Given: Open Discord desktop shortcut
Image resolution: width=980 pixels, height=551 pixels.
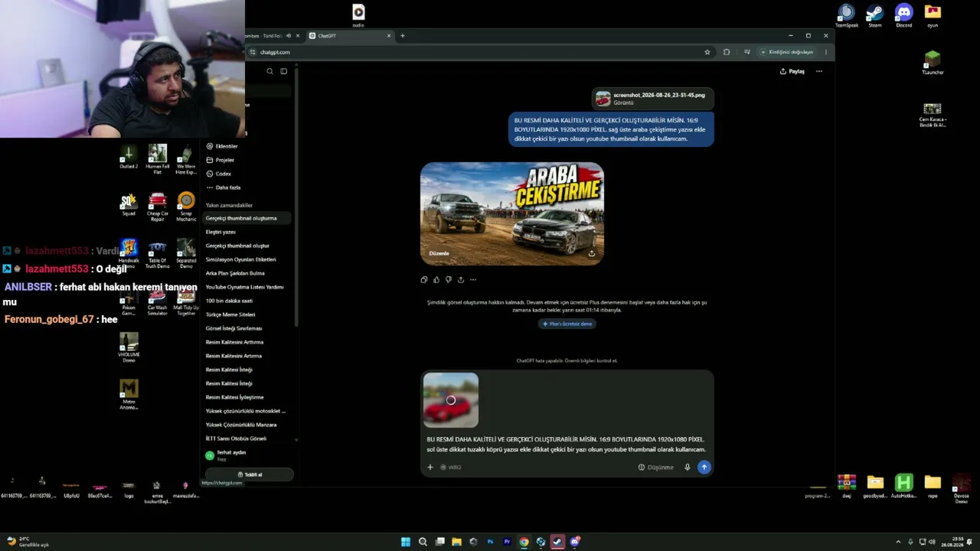Looking at the screenshot, I should (904, 15).
